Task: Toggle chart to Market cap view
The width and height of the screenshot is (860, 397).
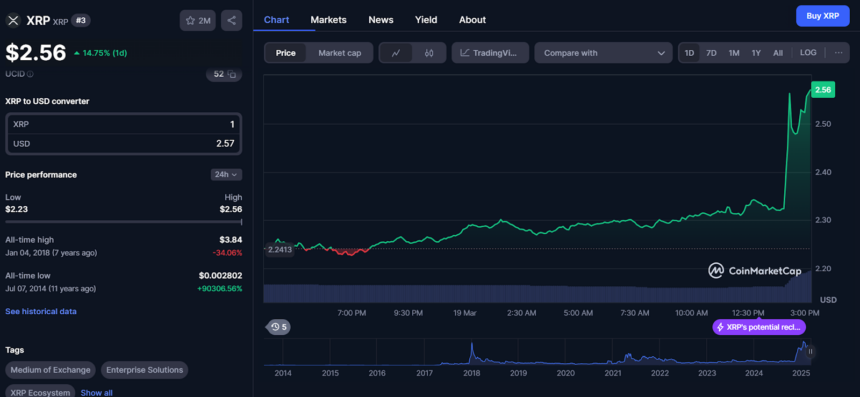Action: coord(340,53)
